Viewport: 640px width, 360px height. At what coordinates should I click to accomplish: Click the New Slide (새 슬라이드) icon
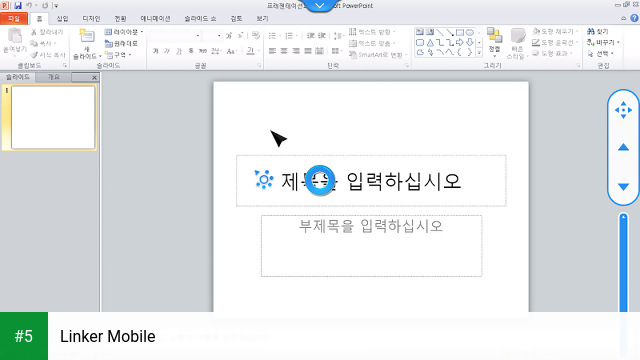point(87,36)
